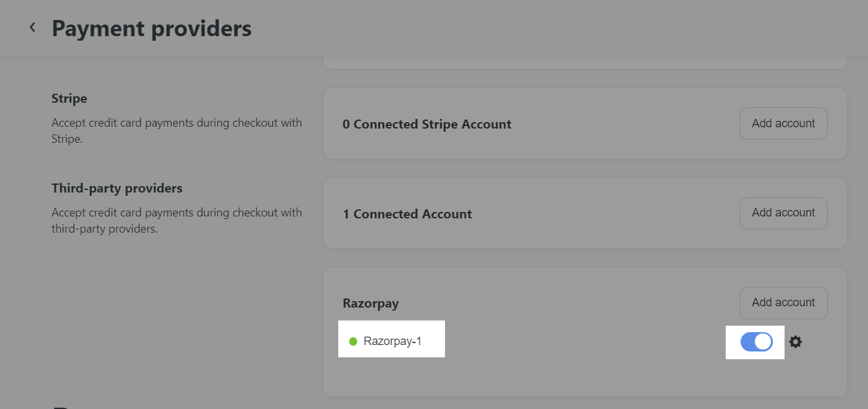Image resolution: width=868 pixels, height=409 pixels.
Task: Click the Stripe checkout description text
Action: click(x=177, y=131)
